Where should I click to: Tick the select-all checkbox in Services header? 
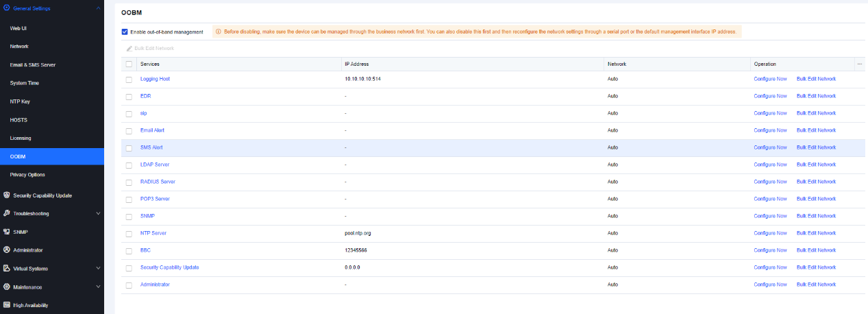(129, 64)
